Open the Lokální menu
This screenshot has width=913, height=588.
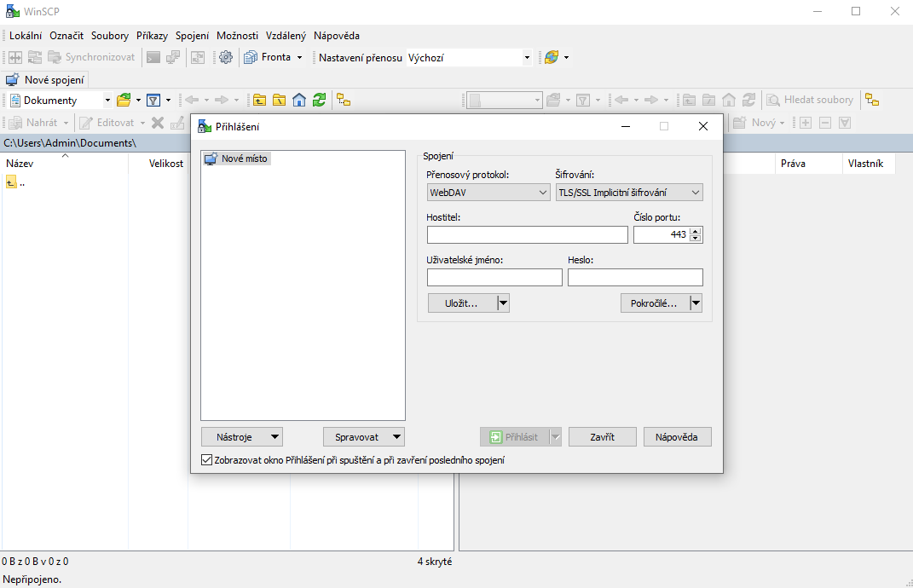point(26,36)
